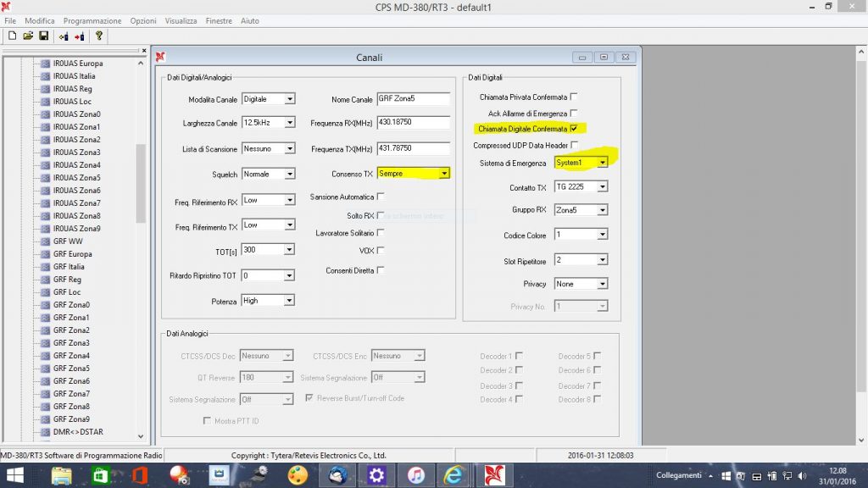The height and width of the screenshot is (488, 868).
Task: Click the Frequenza RX(MHz) field
Action: [x=413, y=122]
